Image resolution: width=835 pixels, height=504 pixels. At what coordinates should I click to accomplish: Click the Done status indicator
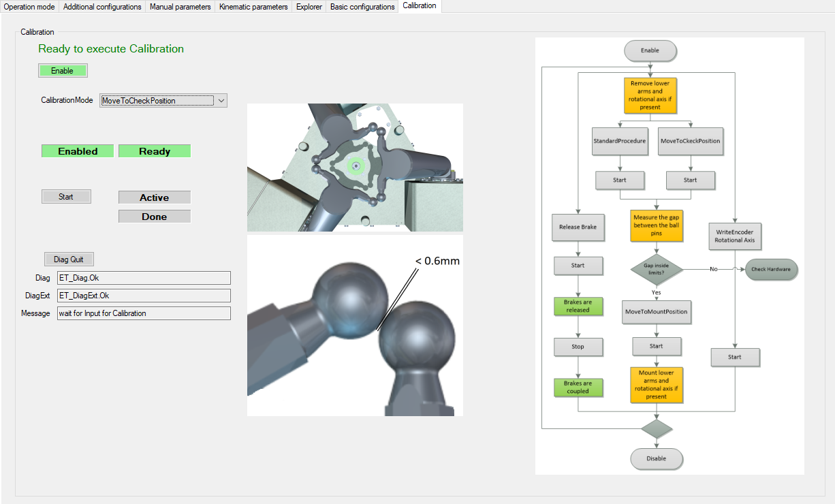[x=155, y=217]
